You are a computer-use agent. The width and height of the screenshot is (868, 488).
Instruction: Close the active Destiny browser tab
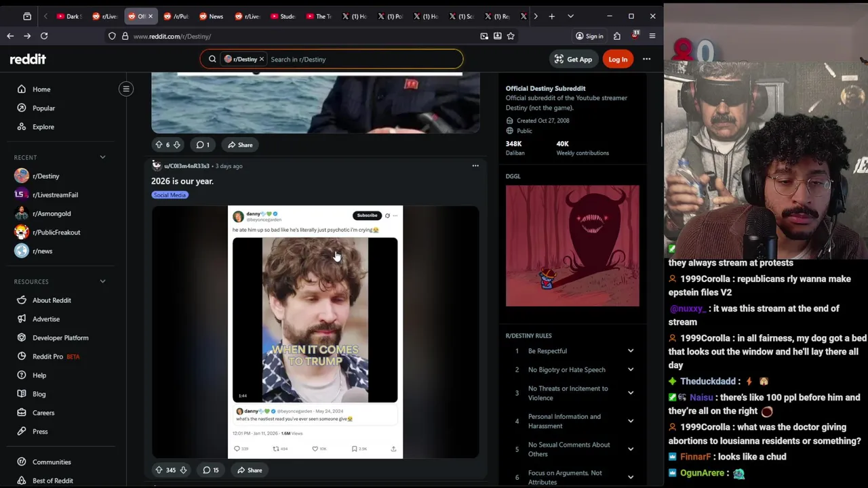tap(151, 16)
